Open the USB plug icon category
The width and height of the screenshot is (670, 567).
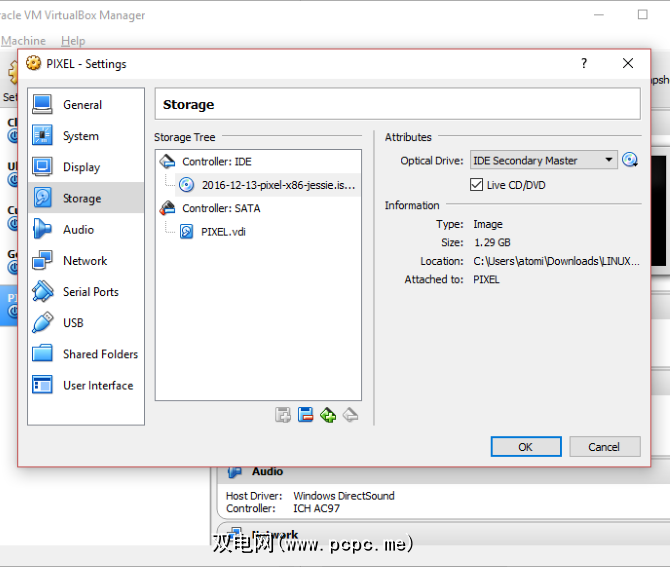[x=42, y=323]
